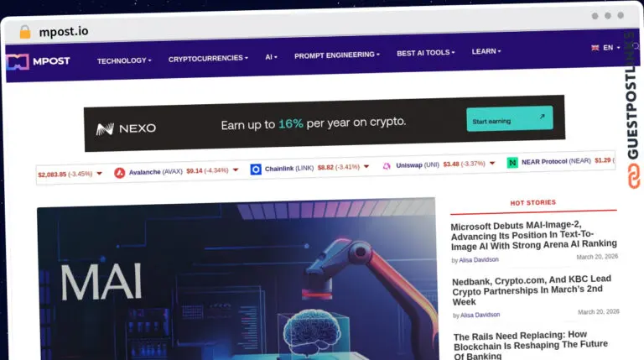
Task: Expand the Uniswap price dropdown arrow
Action: 492,163
